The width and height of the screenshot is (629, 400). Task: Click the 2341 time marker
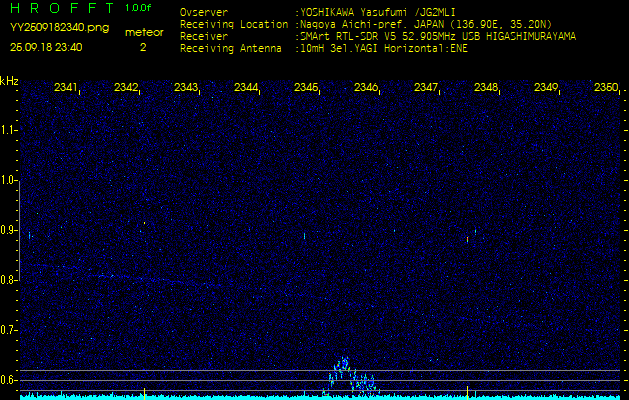pos(66,88)
